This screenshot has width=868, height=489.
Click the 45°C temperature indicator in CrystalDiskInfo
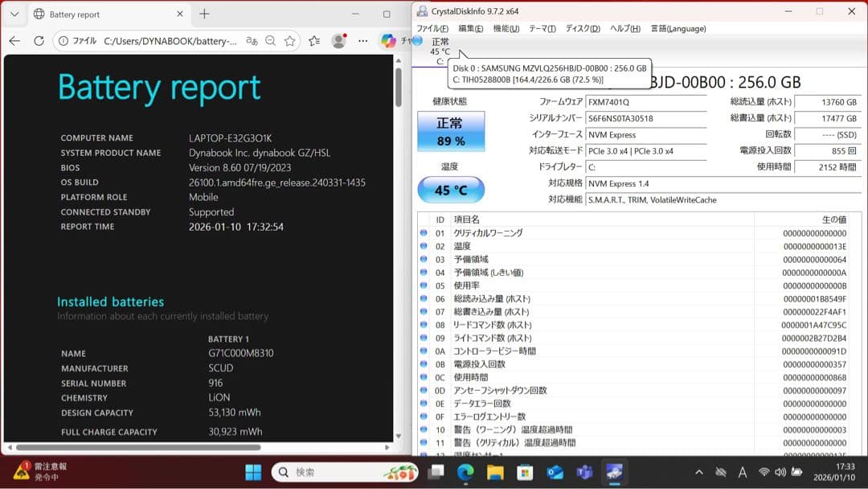(451, 190)
